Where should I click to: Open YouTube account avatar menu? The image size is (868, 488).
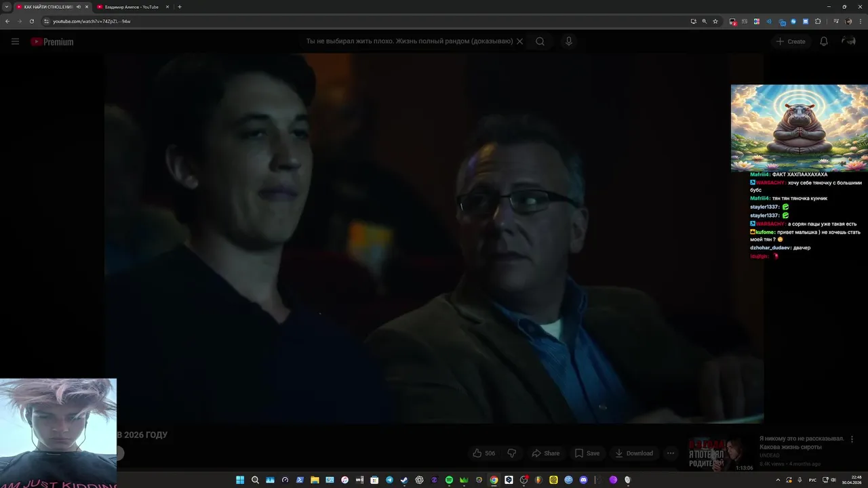click(848, 41)
